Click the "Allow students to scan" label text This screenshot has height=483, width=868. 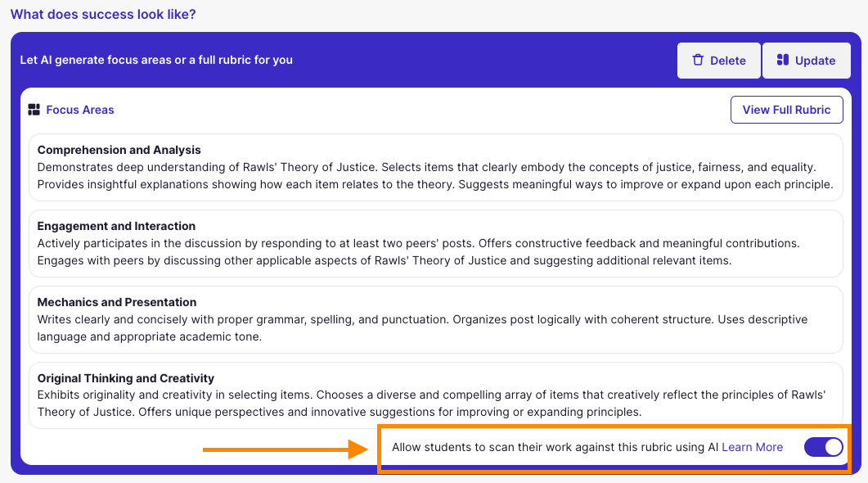click(x=555, y=447)
